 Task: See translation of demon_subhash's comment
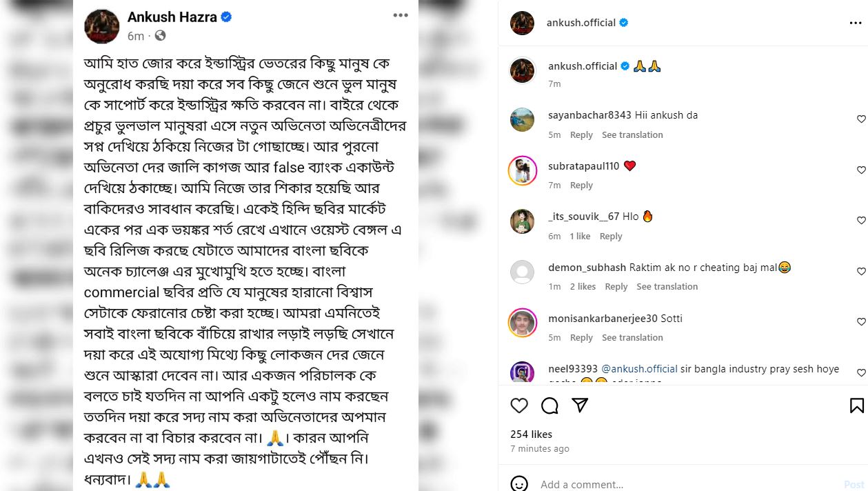pos(667,287)
